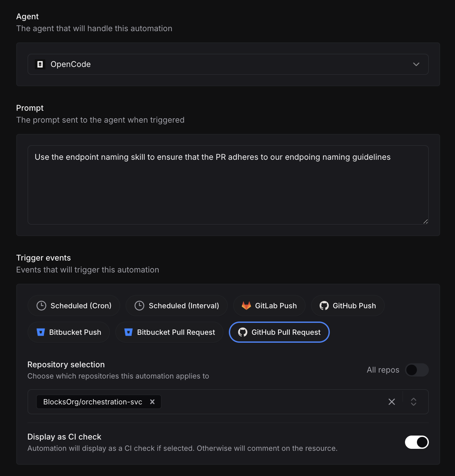This screenshot has width=455, height=476.
Task: Turn off Display as CI check toggle
Action: (x=417, y=442)
